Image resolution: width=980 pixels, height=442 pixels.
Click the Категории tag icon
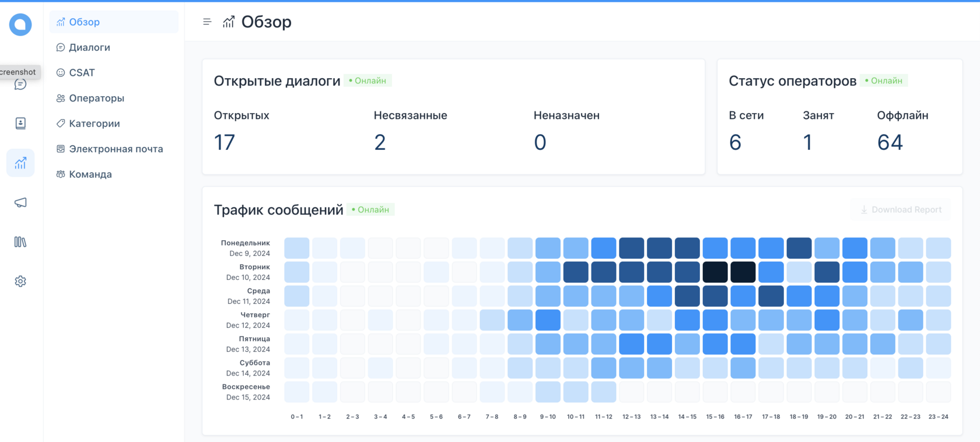pos(61,123)
